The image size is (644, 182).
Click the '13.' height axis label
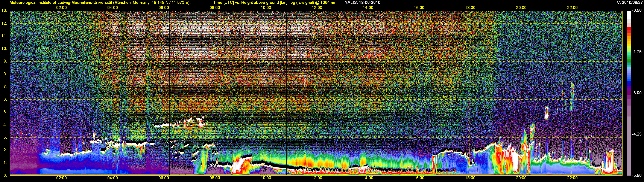(x=4, y=10)
